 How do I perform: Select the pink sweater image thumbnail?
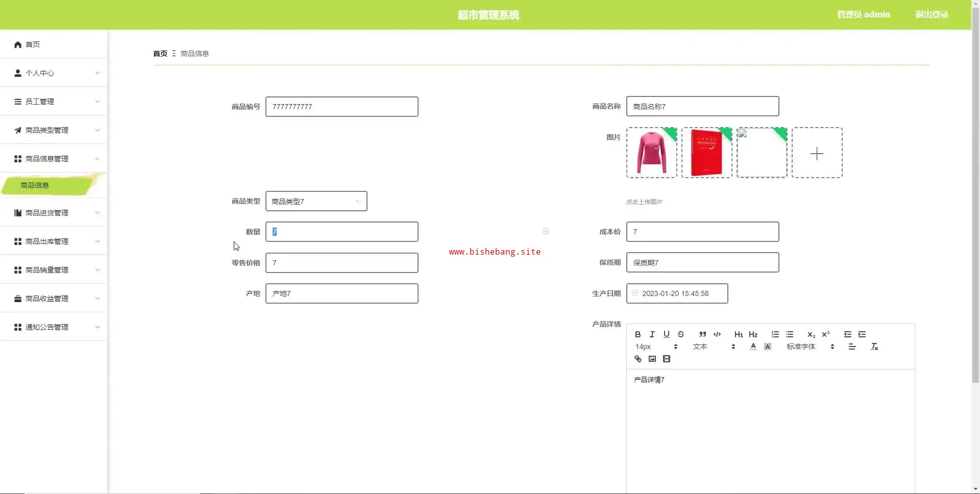click(x=651, y=153)
